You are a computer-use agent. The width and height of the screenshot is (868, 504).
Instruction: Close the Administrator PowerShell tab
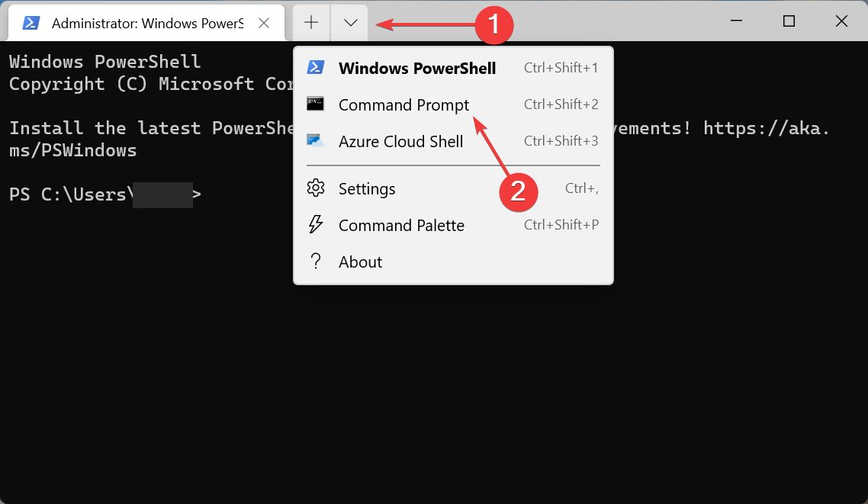[x=264, y=22]
